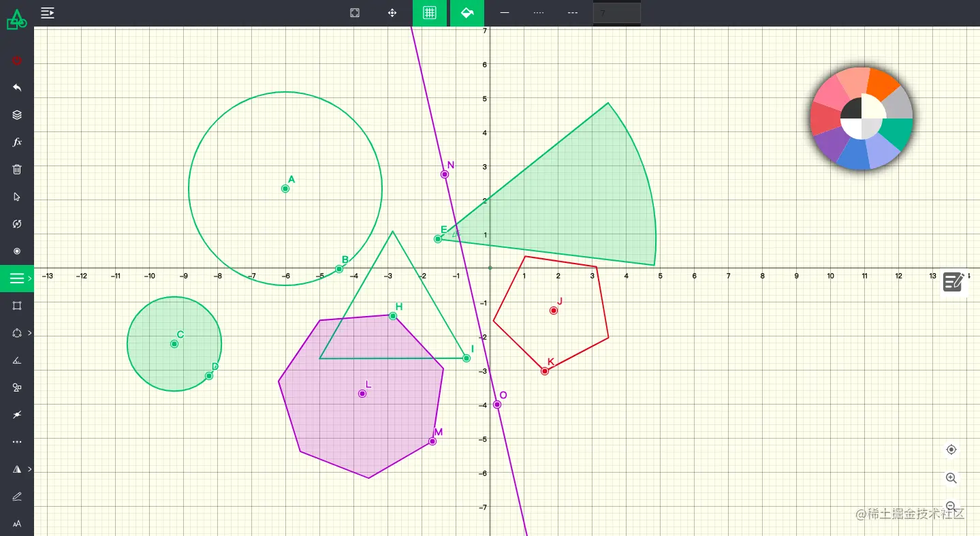980x536 pixels.
Task: Click the line width input field
Action: pyautogui.click(x=617, y=13)
